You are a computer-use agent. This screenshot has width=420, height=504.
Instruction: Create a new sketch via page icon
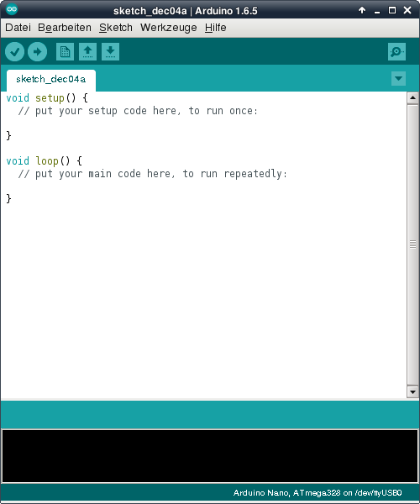click(x=65, y=52)
